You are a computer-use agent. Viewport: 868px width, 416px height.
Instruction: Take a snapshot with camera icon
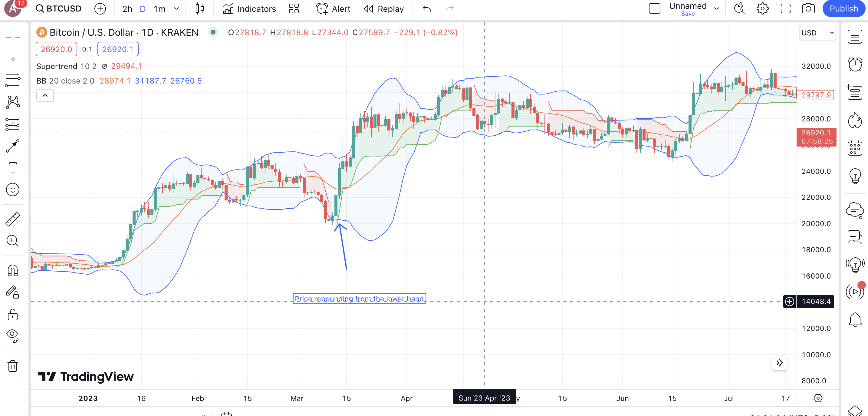point(808,9)
